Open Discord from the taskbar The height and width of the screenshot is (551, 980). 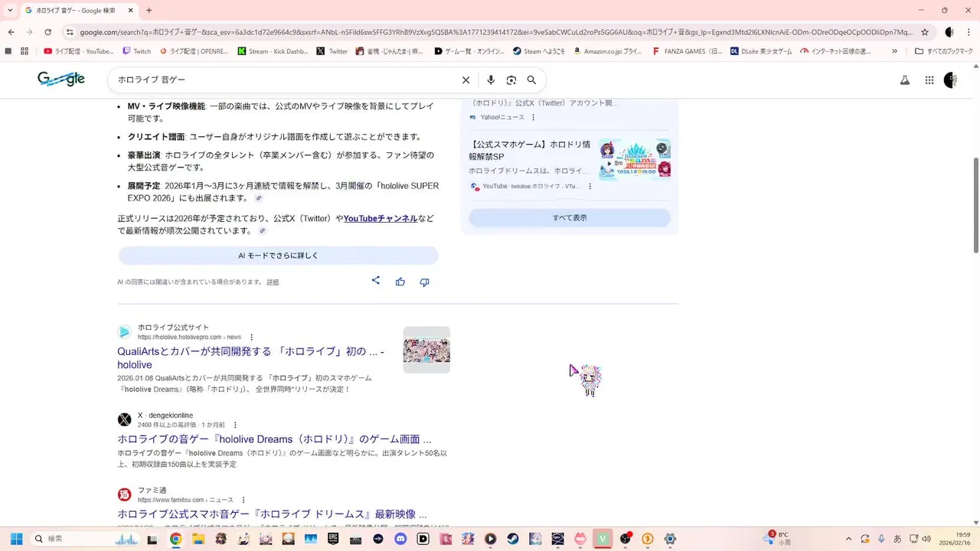400,539
